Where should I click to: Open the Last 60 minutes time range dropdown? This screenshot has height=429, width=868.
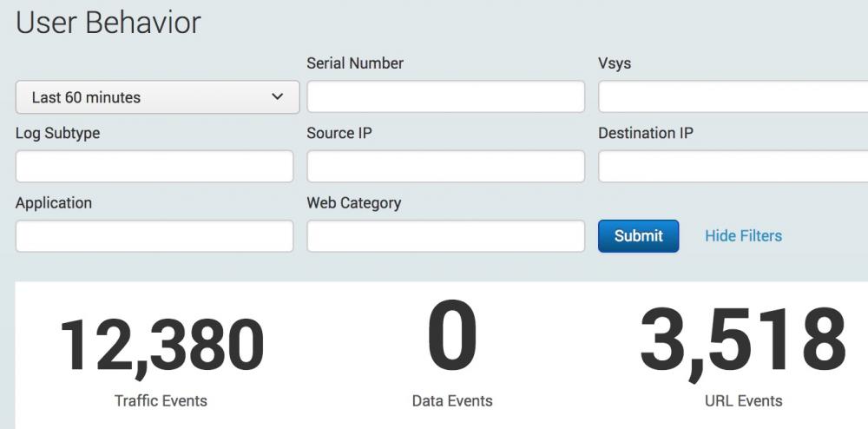point(156,97)
